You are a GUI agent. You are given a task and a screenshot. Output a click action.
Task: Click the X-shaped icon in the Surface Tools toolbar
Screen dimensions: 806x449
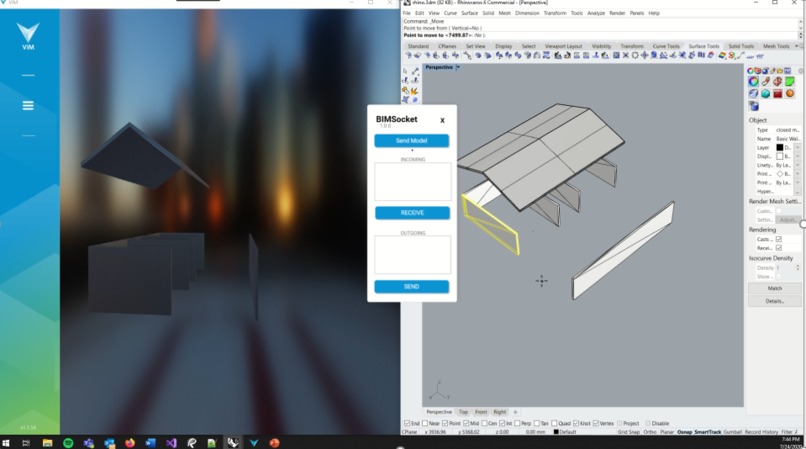click(x=626, y=55)
